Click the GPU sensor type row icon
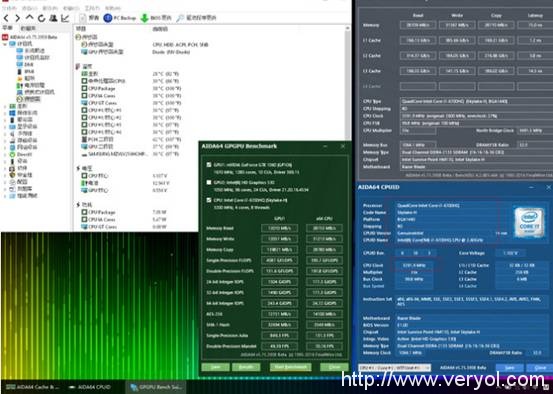 [x=84, y=52]
